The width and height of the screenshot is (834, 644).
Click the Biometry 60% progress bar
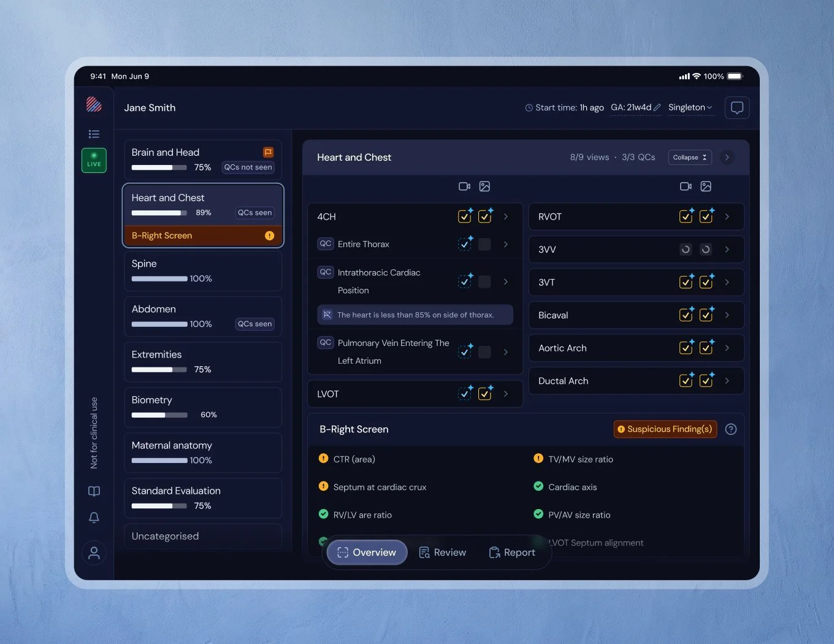click(x=159, y=415)
